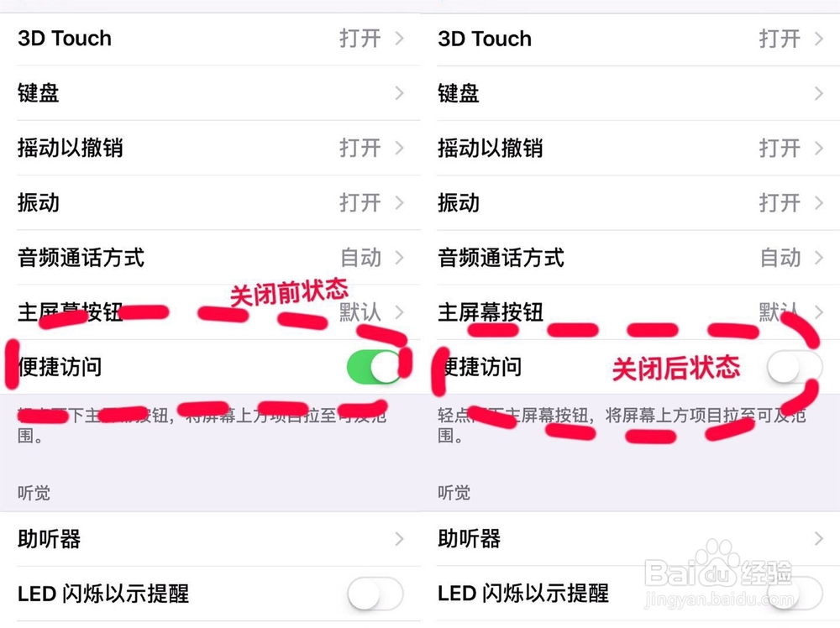This screenshot has width=840, height=628.
Task: Enable 便捷访问 switch in right screenshot
Action: tap(793, 368)
